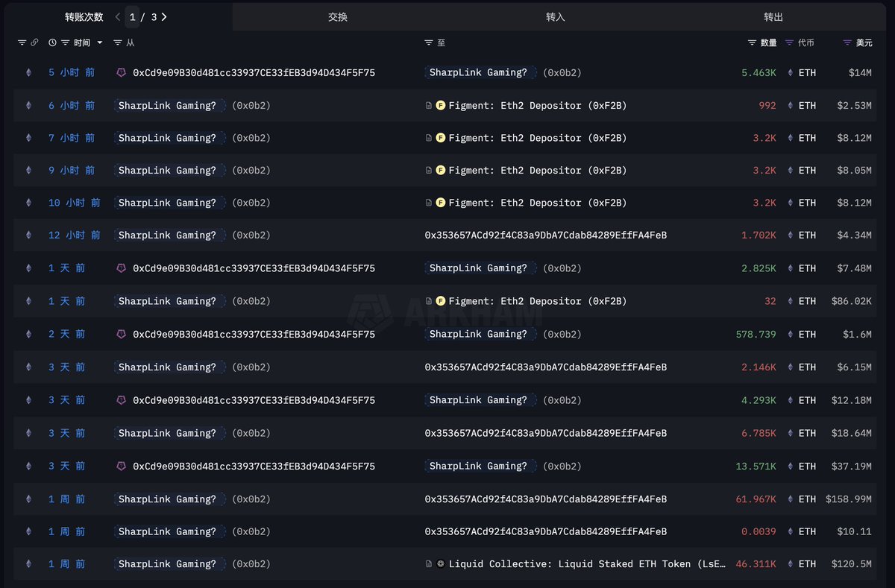Viewport: 895px width, 588px height.
Task: Open the 转账次数 transfers tab
Action: (84, 17)
